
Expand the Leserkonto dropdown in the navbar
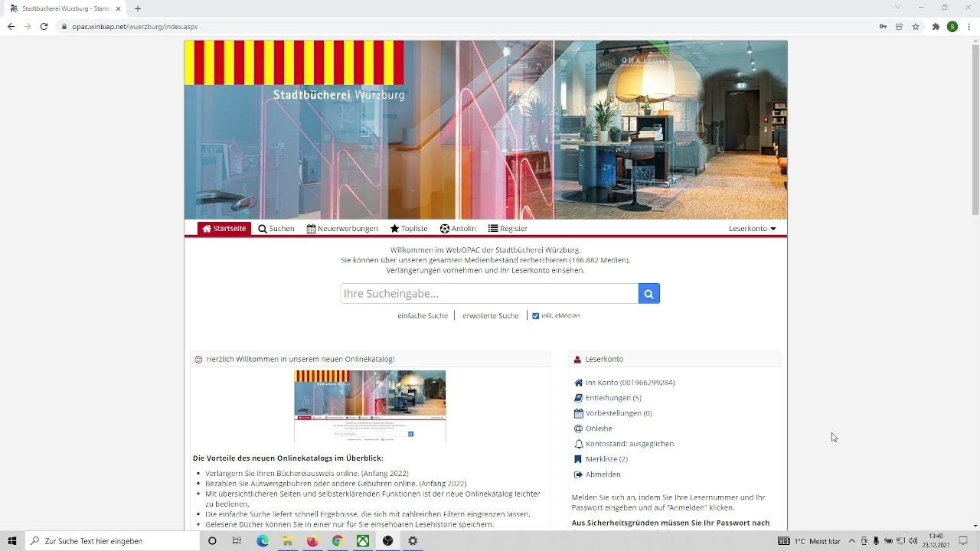[753, 229]
